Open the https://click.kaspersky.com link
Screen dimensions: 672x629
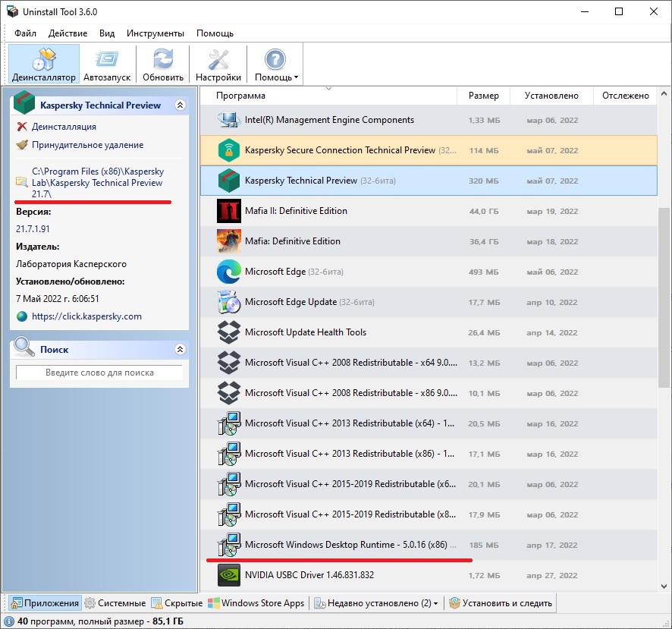[x=86, y=316]
